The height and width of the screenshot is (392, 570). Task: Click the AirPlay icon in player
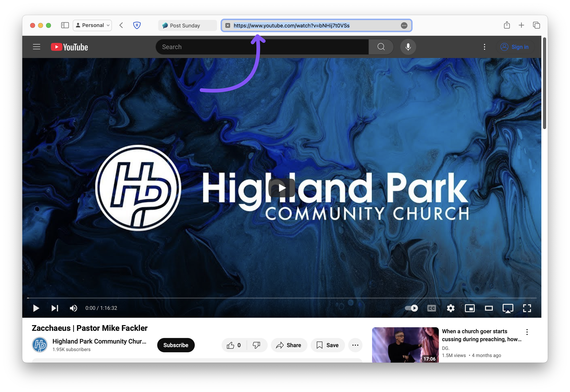(508, 308)
